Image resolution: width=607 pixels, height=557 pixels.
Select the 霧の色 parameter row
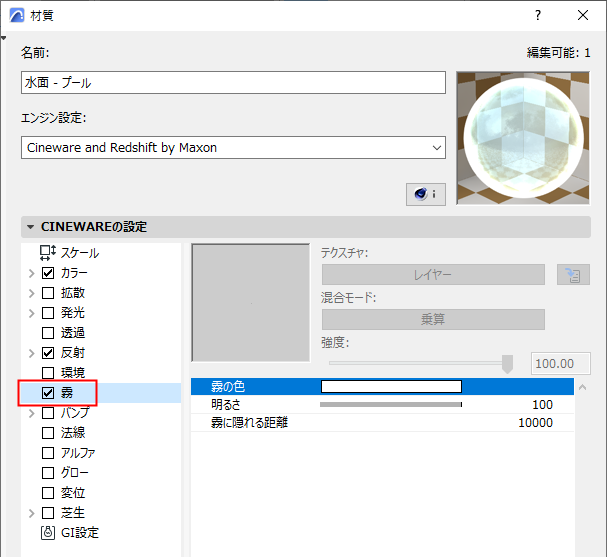tap(382, 386)
